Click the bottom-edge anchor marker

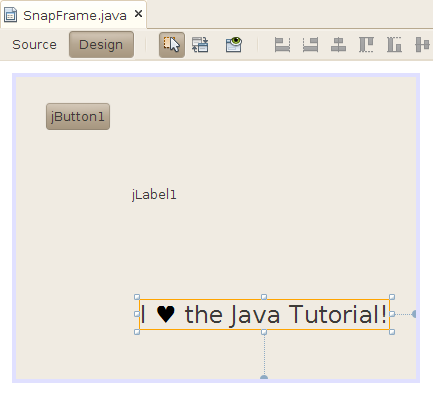[x=264, y=377]
